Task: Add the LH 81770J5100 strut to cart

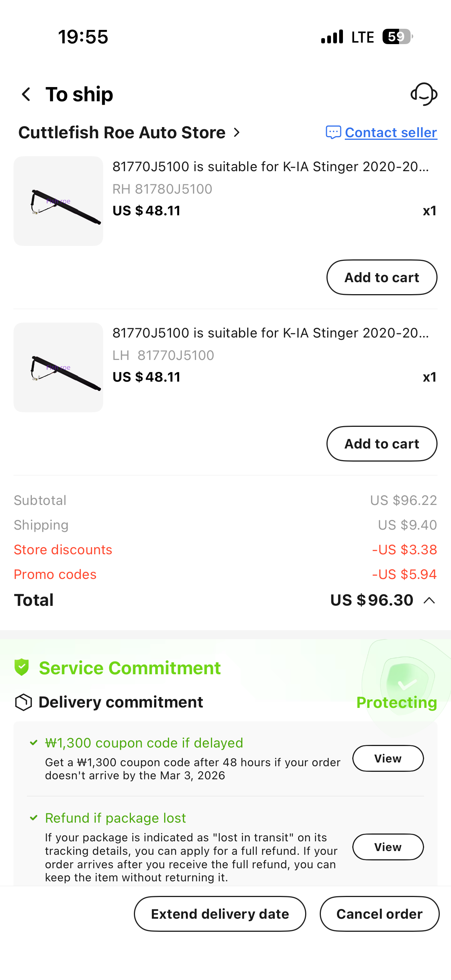Action: point(381,444)
